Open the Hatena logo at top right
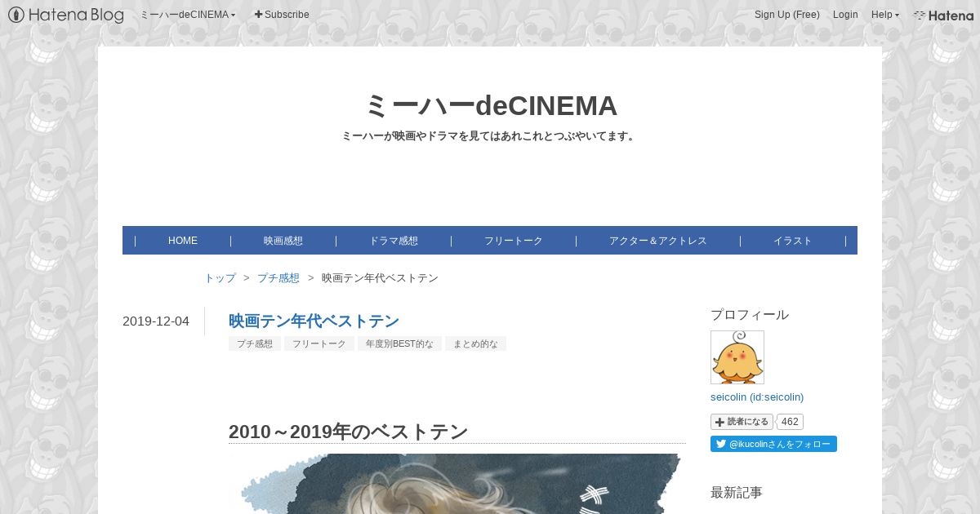The width and height of the screenshot is (980, 514). (943, 15)
